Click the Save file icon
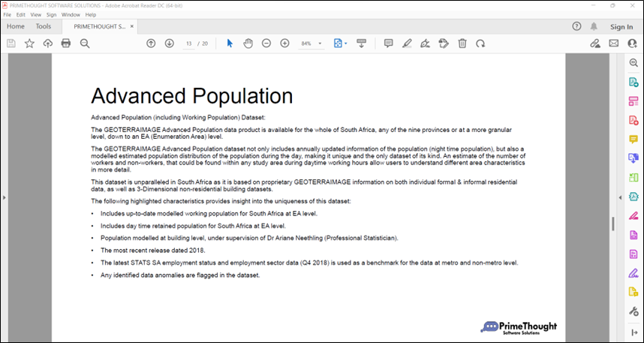Image resolution: width=644 pixels, height=343 pixels. tap(11, 44)
